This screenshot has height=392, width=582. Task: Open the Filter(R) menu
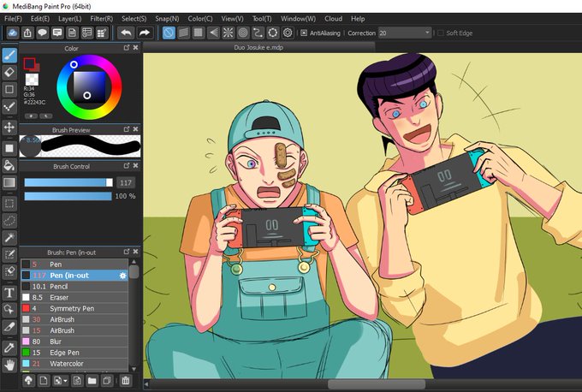101,19
